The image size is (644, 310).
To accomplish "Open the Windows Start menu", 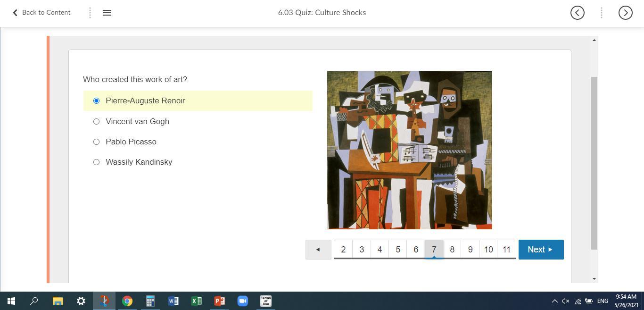I will [11, 301].
